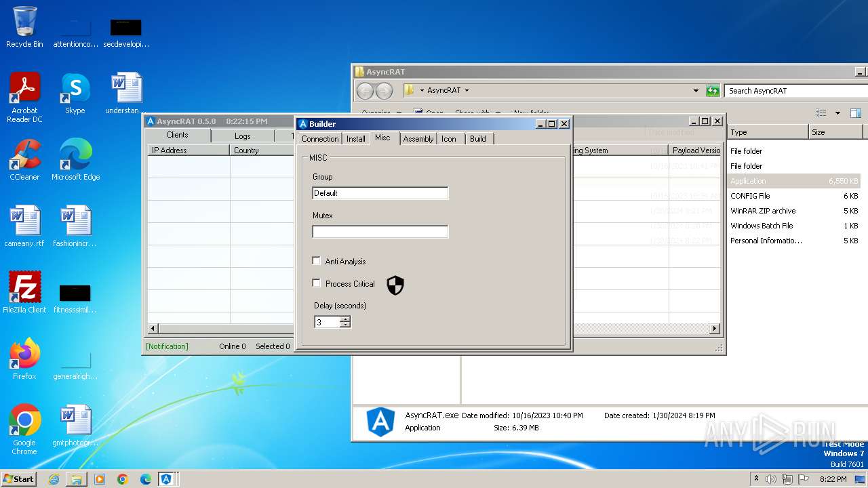Screen dimensions: 868x488
Task: Open gmtphotogr document on desktop
Action: (75, 426)
